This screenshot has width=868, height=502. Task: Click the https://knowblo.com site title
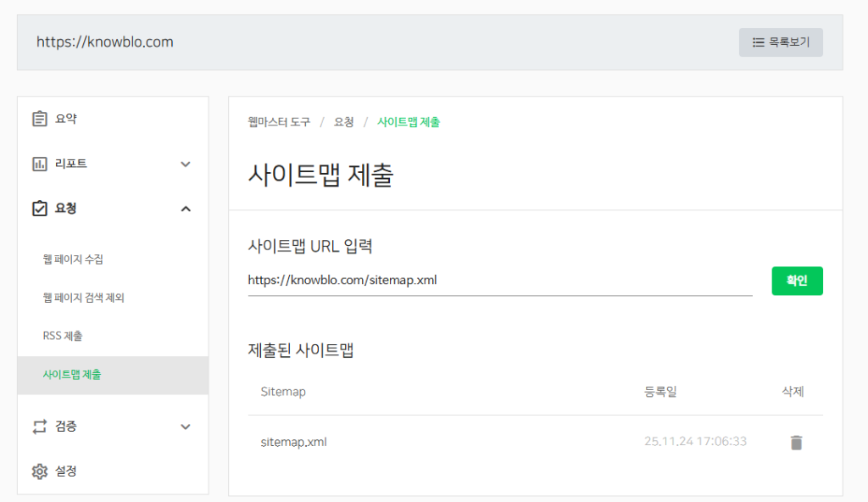105,42
